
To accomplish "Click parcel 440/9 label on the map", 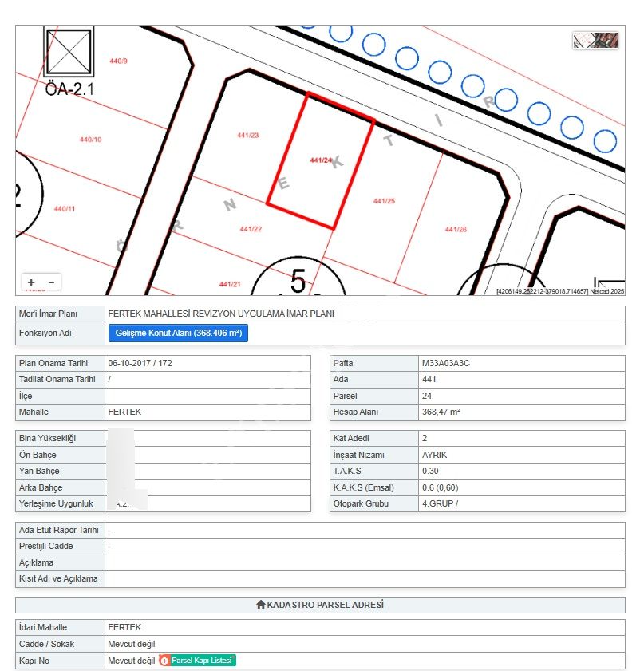I will (117, 61).
